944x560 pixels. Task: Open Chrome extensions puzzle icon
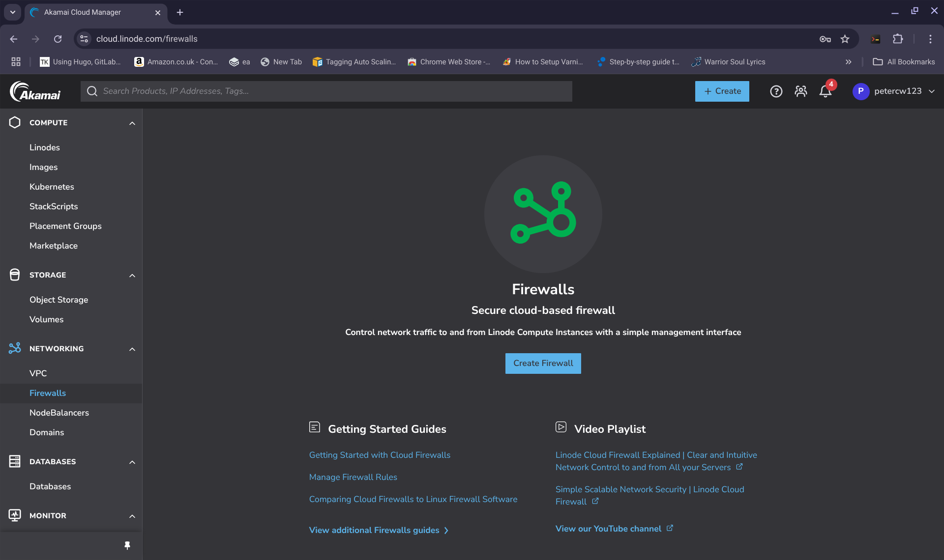click(x=898, y=39)
